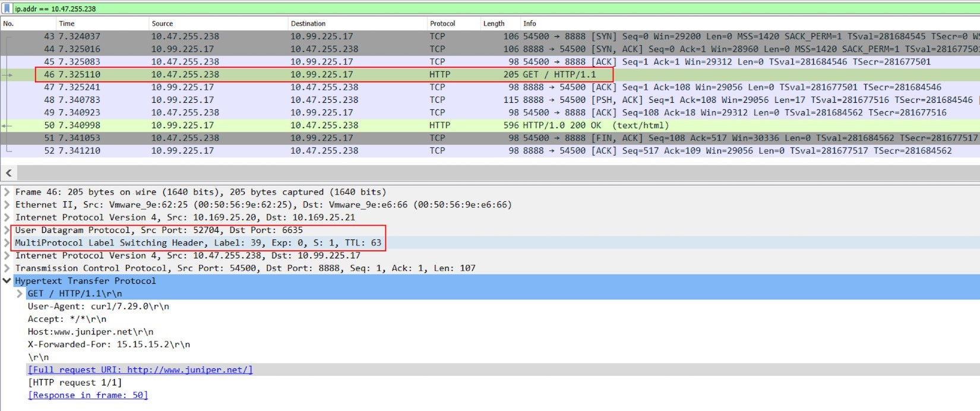Screen dimensions: 980x411
Task: Open the Full request URI link
Action: (140, 370)
